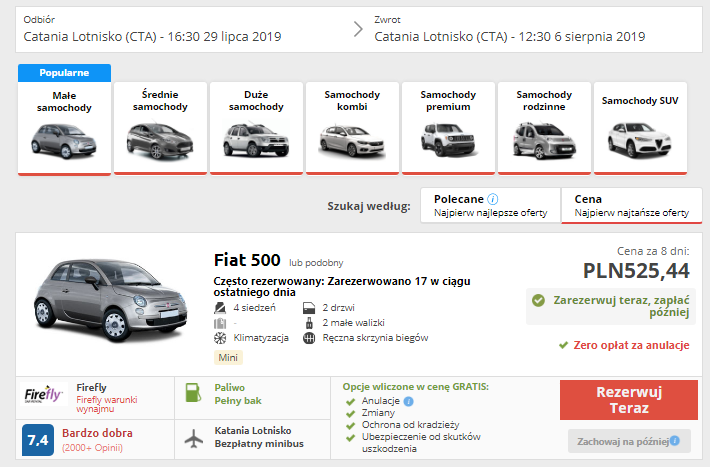Click the Firefly company logo
This screenshot has height=467, width=710.
(x=43, y=395)
